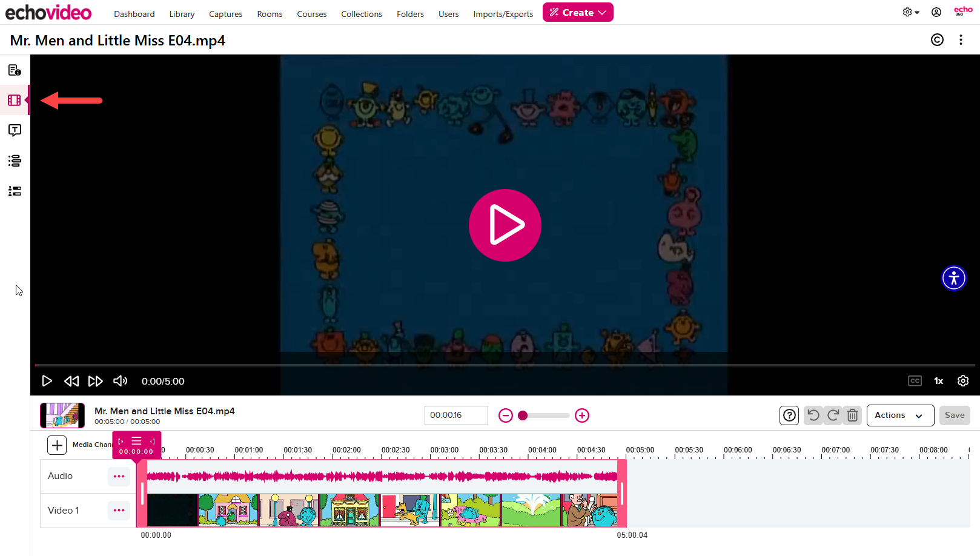Toggle closed captions CC button

click(x=915, y=381)
